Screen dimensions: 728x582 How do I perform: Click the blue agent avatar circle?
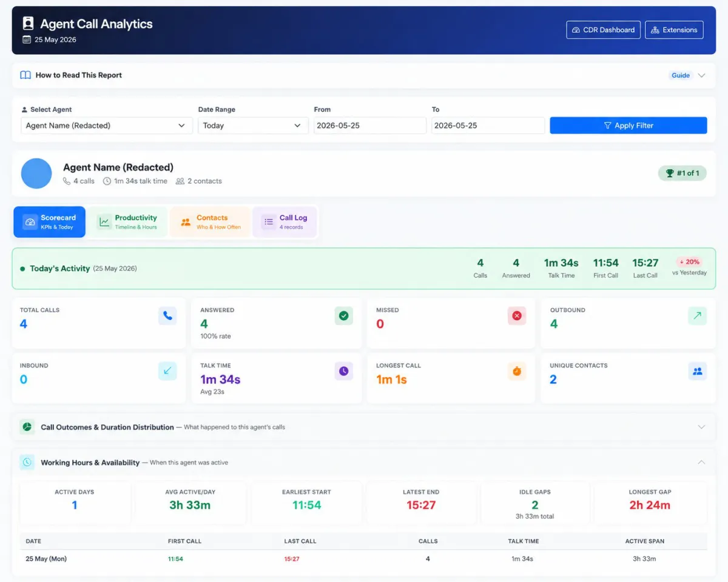pos(36,173)
